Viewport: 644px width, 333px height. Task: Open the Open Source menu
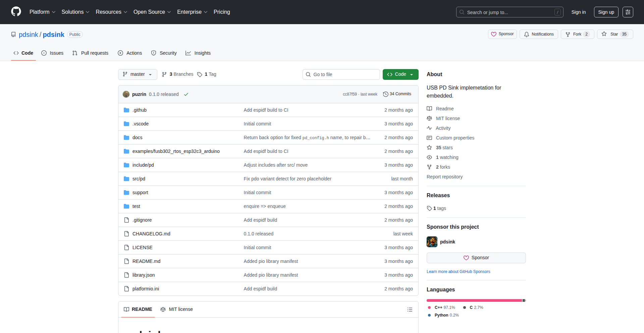[x=152, y=12]
